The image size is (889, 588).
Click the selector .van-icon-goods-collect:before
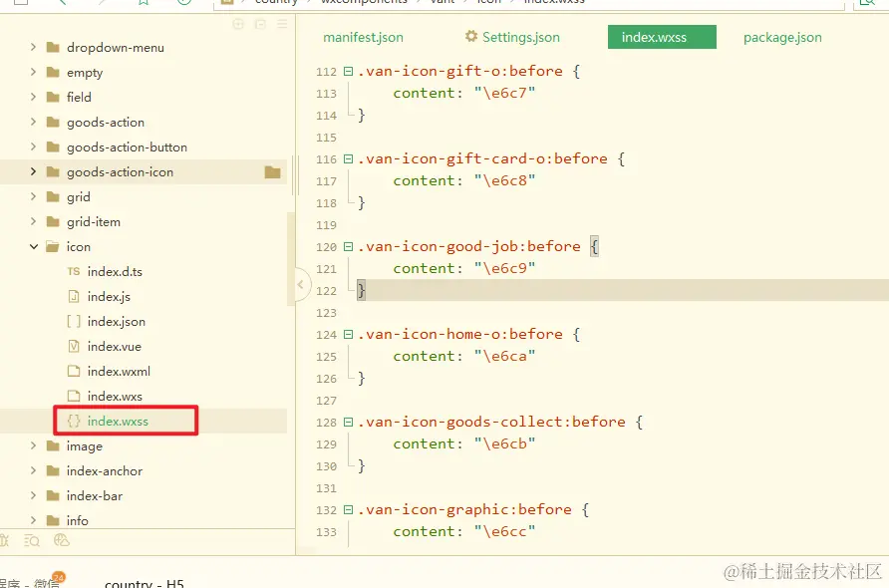point(491,422)
